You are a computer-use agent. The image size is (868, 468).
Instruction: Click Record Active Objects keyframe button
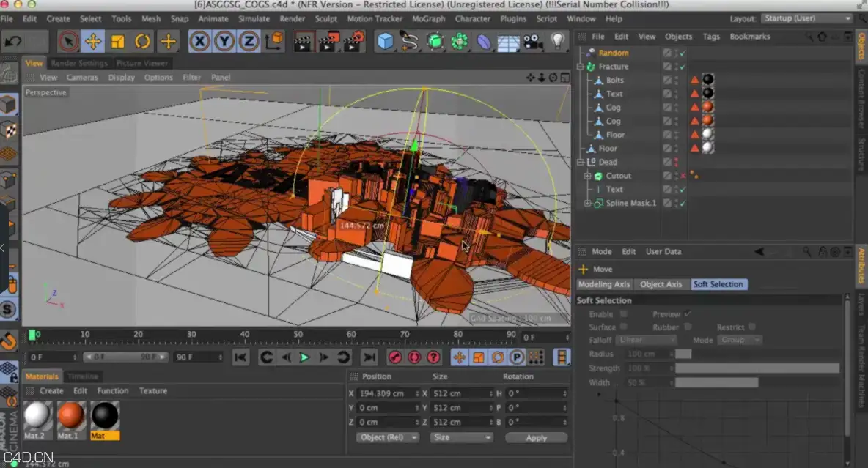click(394, 357)
